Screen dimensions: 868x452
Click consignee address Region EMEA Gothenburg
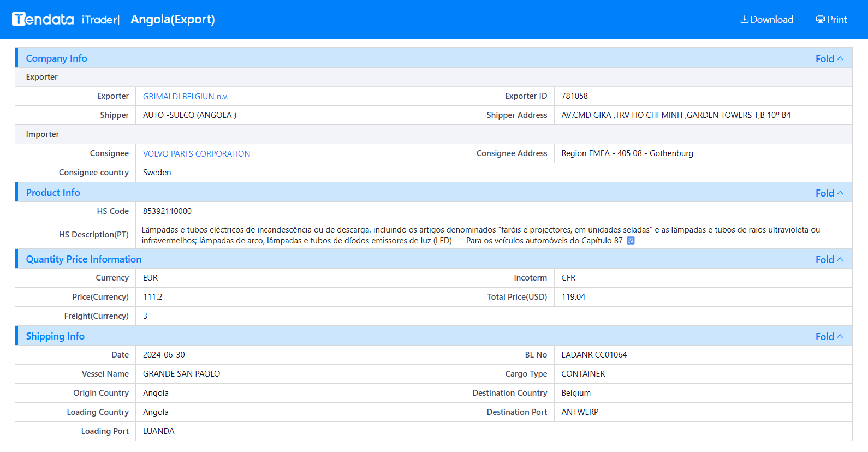coord(627,153)
